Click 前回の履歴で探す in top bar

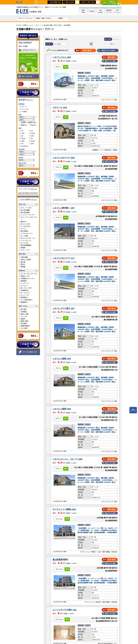coord(55,2)
